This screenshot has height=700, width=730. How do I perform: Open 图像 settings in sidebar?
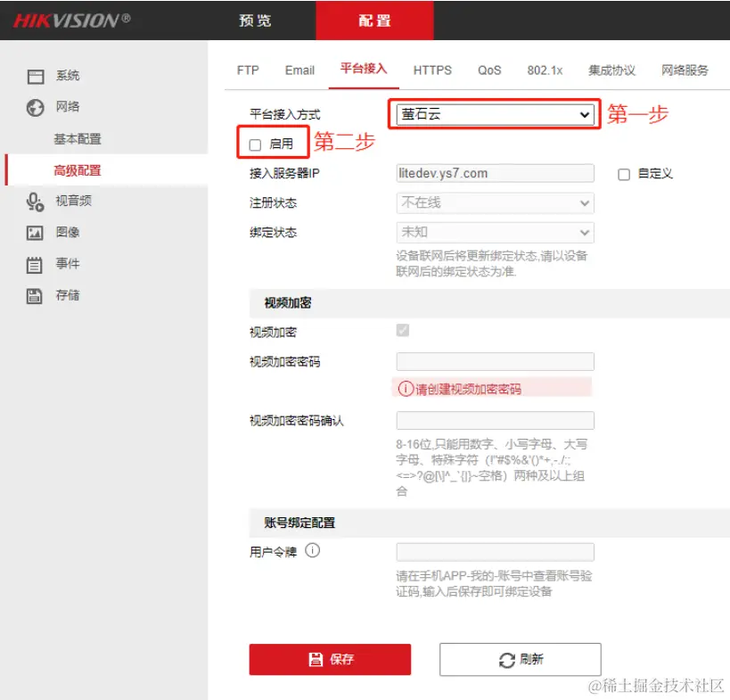coord(68,232)
